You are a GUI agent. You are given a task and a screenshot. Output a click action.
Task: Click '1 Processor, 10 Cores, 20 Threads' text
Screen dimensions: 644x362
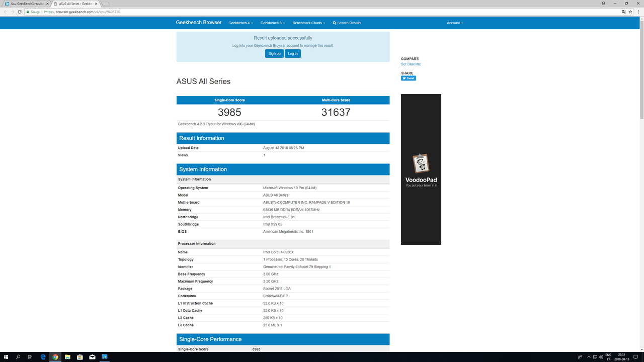tap(290, 259)
